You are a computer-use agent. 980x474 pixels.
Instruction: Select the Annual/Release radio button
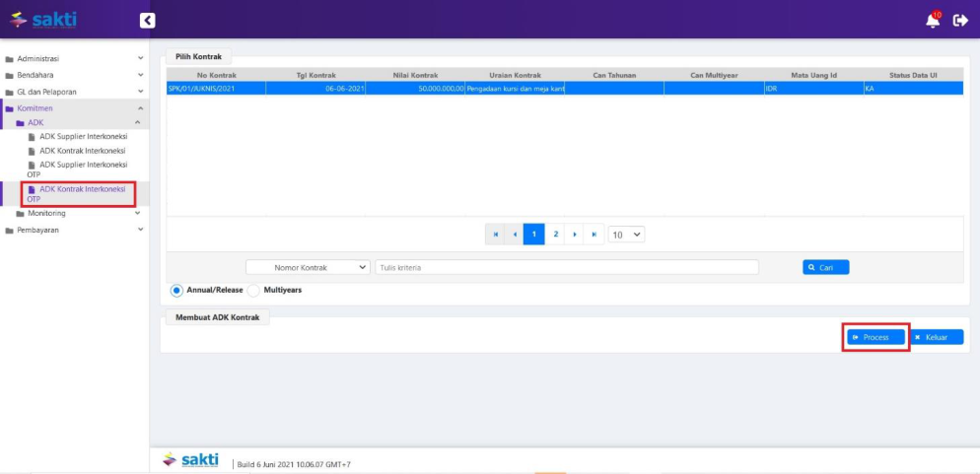pos(177,291)
